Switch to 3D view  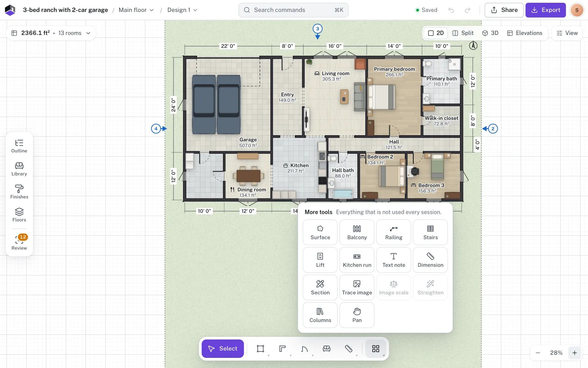click(x=490, y=33)
